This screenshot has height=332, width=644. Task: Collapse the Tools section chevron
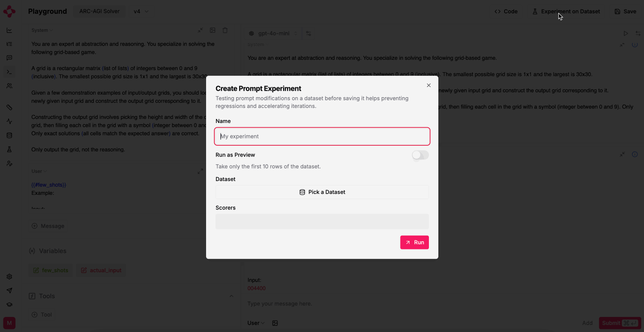click(x=231, y=296)
